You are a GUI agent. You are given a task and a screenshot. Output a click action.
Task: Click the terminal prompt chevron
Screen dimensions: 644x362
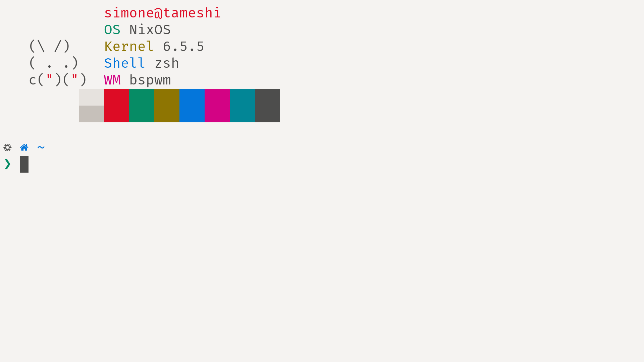pos(7,164)
